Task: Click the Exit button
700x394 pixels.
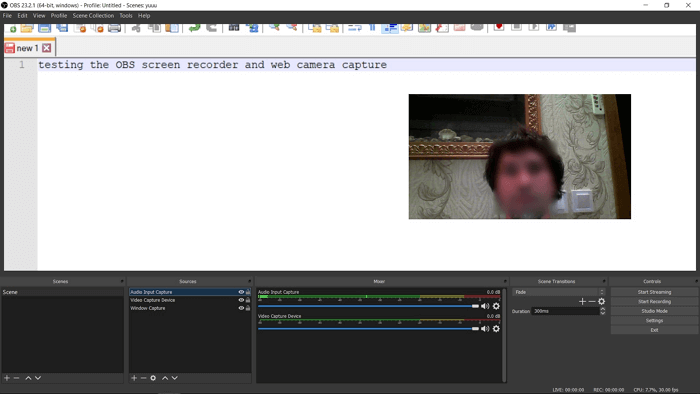Action: (654, 330)
